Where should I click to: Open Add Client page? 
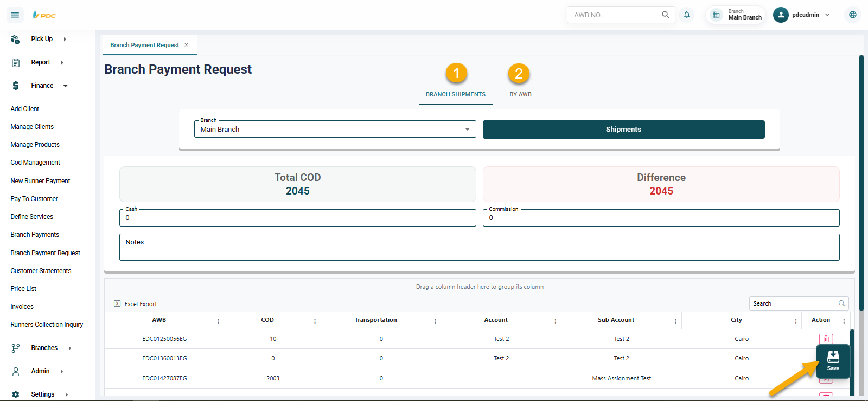point(25,109)
